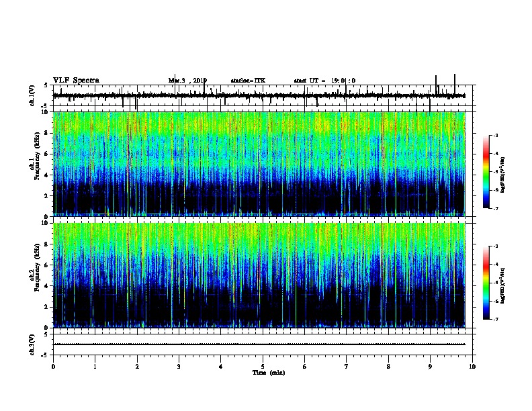This screenshot has width=532, height=411.
Task: Click the "-7" label on ch.2 colorbar
Action: tap(495, 319)
